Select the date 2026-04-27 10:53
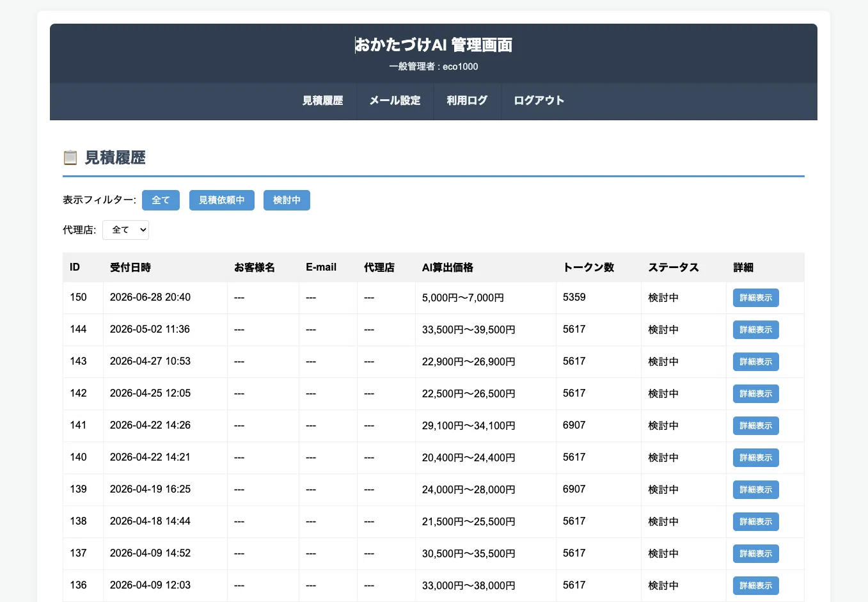 (150, 361)
